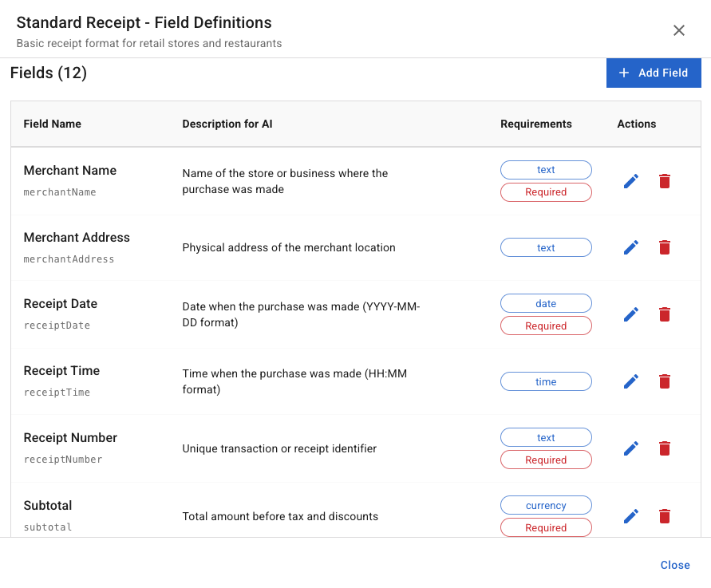This screenshot has width=711, height=588.
Task: Delete the Receipt Date field
Action: 664,314
